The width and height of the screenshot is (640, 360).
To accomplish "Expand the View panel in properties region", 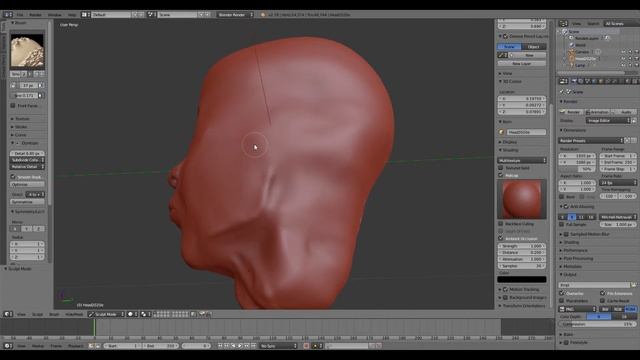I will [x=506, y=73].
